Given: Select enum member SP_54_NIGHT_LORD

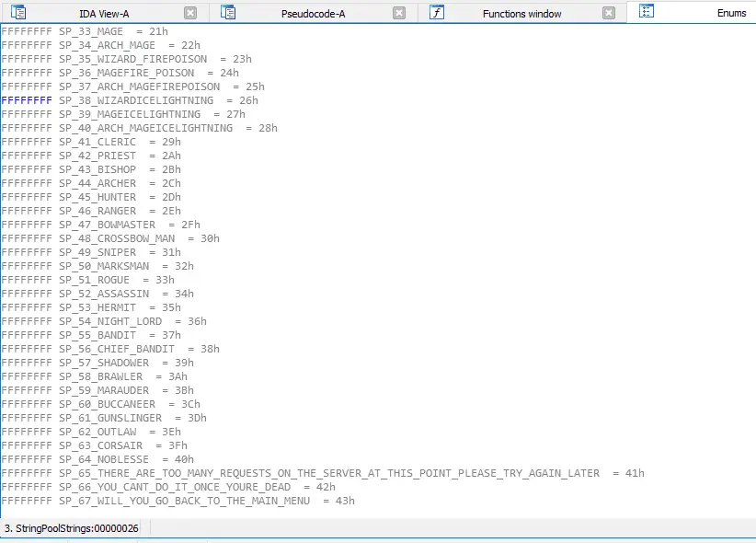Looking at the screenshot, I should pos(110,321).
